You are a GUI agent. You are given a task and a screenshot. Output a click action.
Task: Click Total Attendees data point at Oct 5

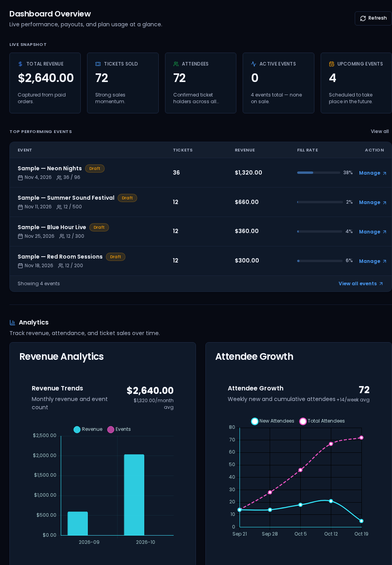pyautogui.click(x=300, y=470)
